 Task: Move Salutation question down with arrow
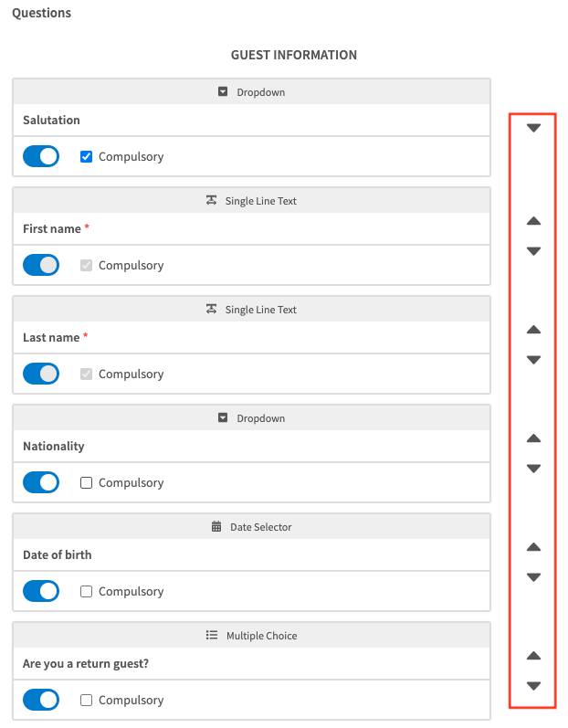(x=534, y=128)
